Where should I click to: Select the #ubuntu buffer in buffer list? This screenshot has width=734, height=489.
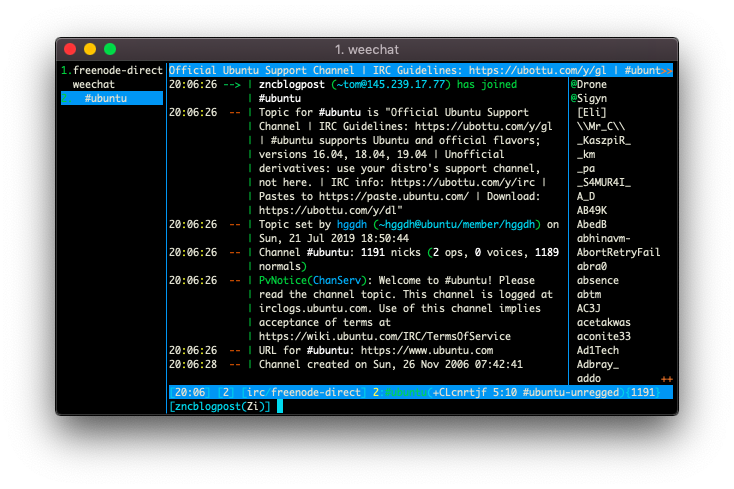click(112, 98)
